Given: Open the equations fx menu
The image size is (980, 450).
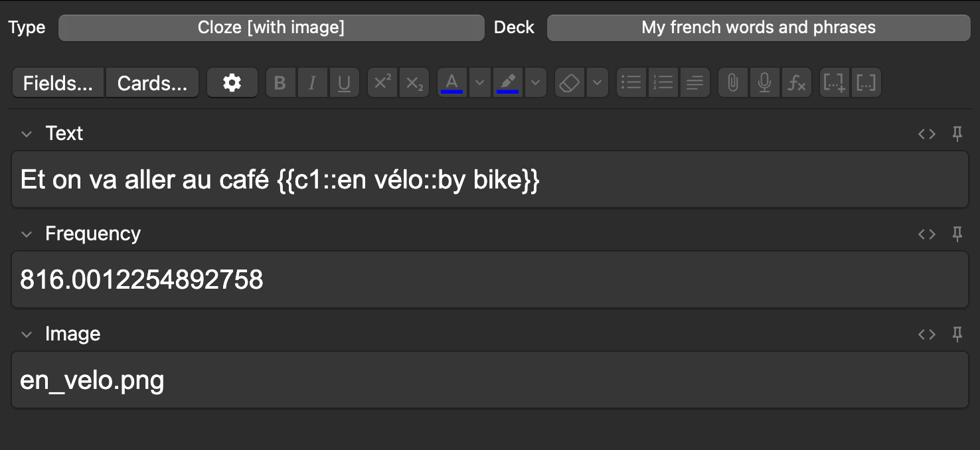Looking at the screenshot, I should [797, 83].
